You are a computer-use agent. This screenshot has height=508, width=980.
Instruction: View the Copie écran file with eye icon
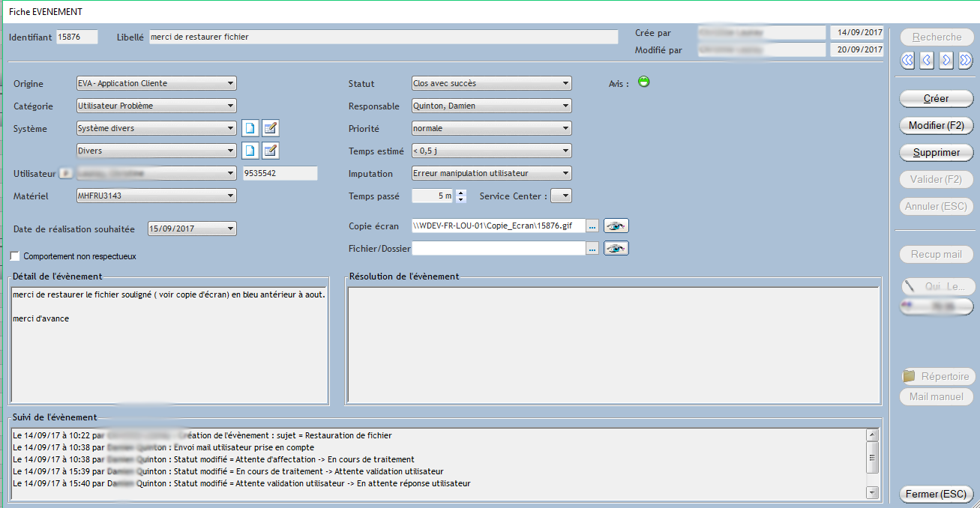coord(616,226)
